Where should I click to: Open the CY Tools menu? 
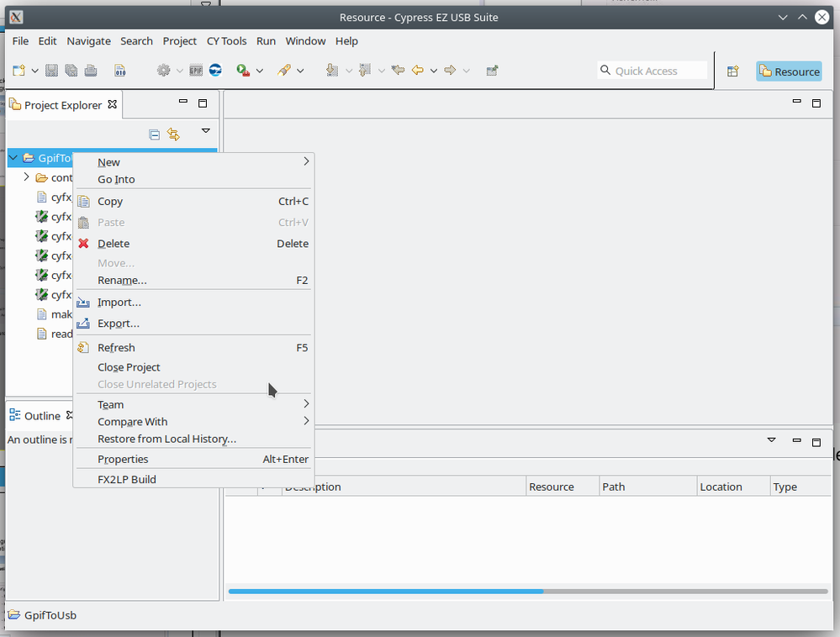(227, 41)
